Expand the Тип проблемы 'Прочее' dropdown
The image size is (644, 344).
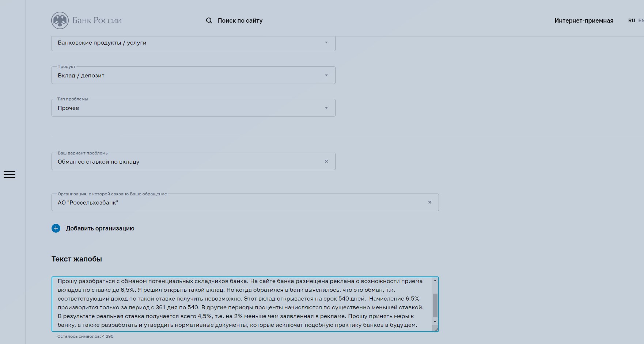pos(193,108)
